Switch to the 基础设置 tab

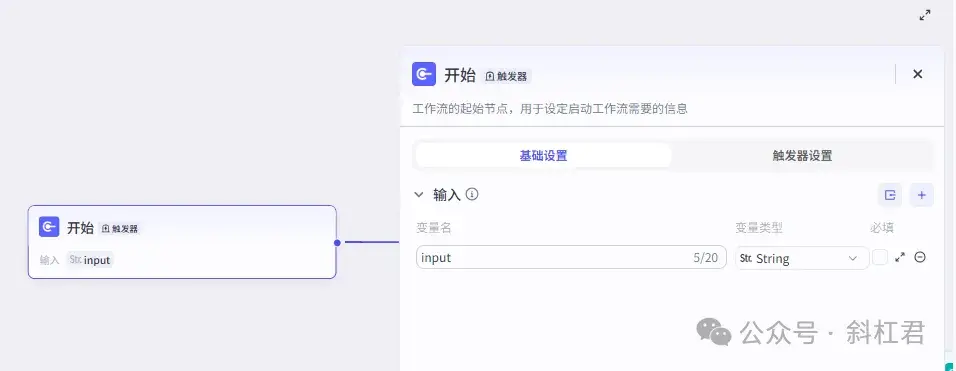(543, 155)
